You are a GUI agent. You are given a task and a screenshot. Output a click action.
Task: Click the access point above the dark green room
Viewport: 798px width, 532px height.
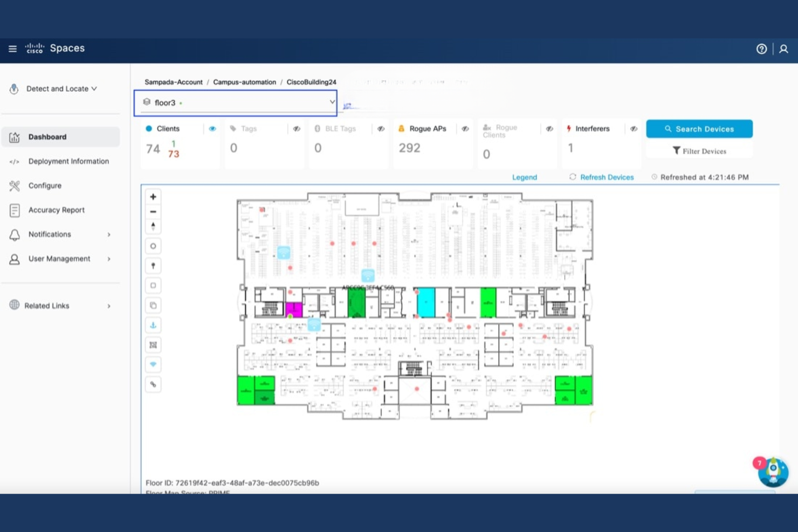(368, 275)
